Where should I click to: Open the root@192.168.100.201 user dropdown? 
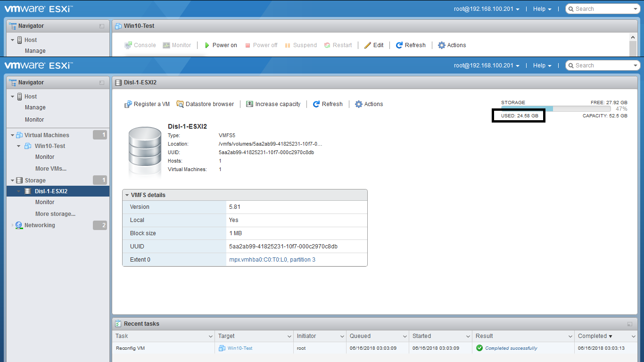coord(487,66)
